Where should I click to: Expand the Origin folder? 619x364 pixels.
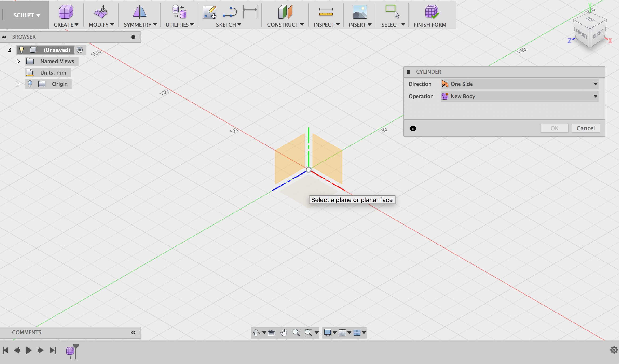coord(18,84)
